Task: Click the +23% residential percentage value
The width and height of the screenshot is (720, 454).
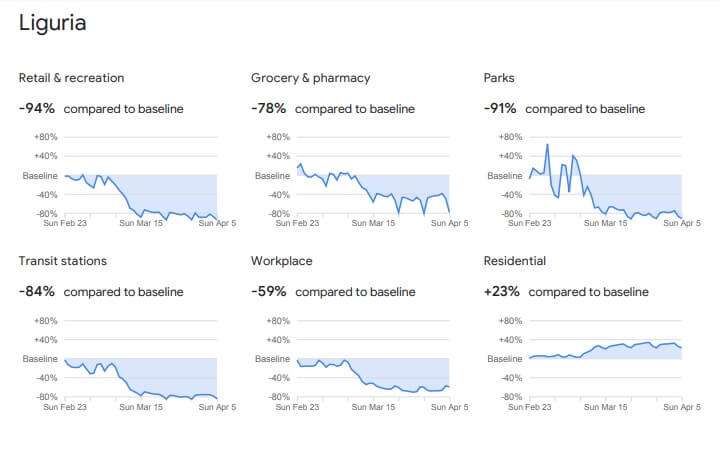Action: (501, 291)
